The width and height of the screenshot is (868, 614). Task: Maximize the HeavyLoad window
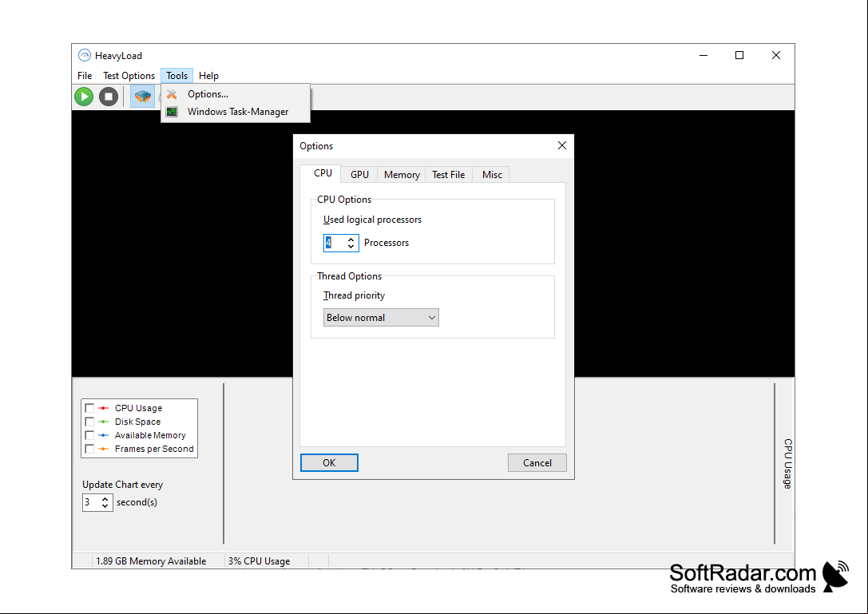[x=739, y=55]
